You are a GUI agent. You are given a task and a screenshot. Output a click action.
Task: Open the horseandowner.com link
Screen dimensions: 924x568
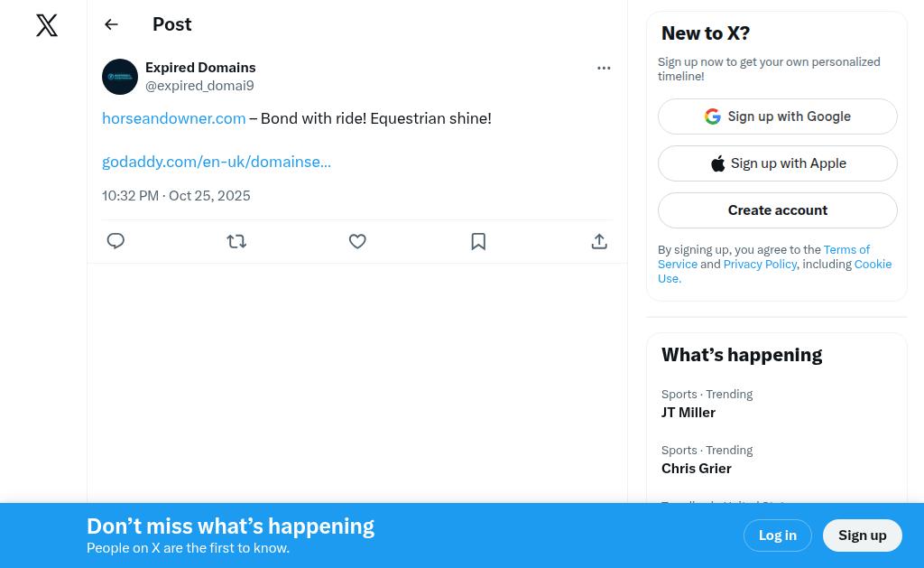[x=174, y=118]
